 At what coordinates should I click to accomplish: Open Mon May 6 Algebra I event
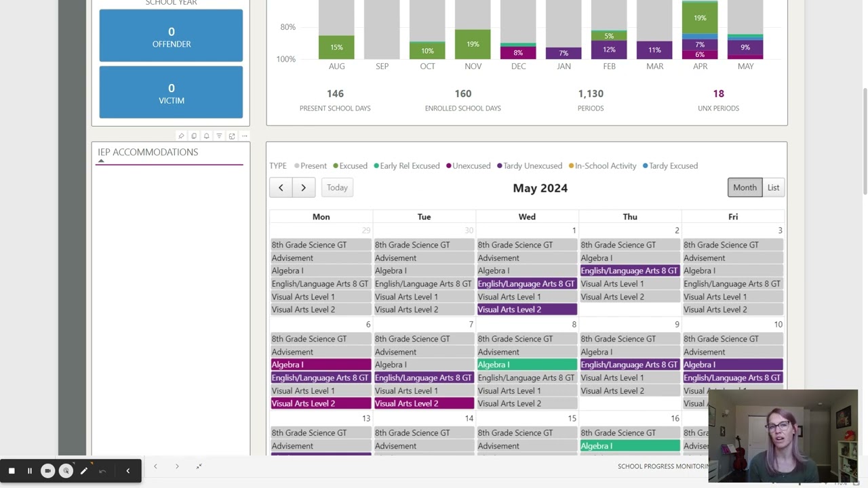tap(321, 365)
